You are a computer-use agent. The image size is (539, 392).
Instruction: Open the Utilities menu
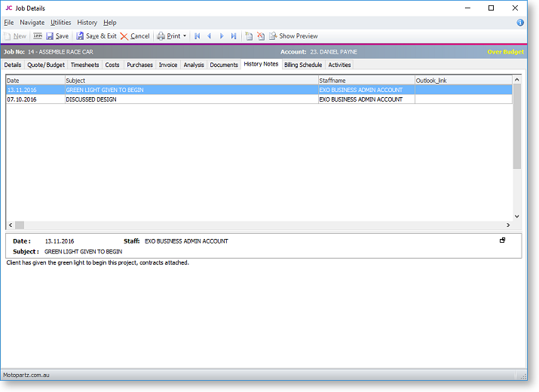pyautogui.click(x=60, y=23)
